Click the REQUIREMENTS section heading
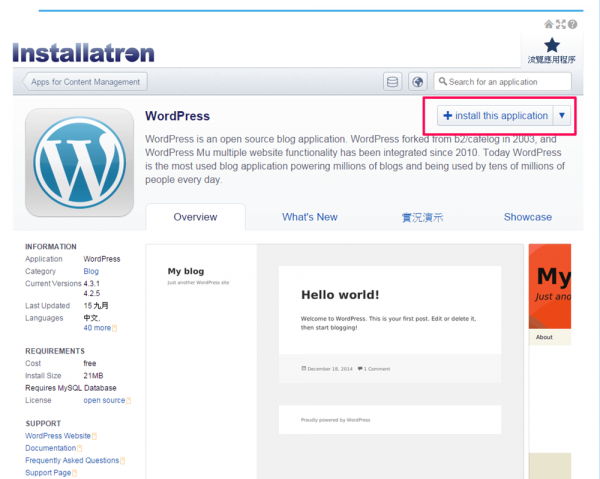Viewport: 600px width, 479px height. 55,351
